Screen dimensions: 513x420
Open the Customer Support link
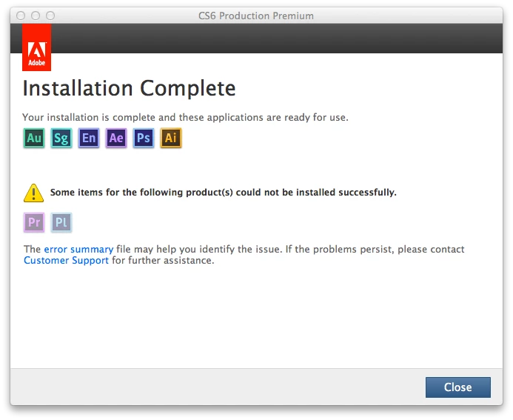point(66,261)
